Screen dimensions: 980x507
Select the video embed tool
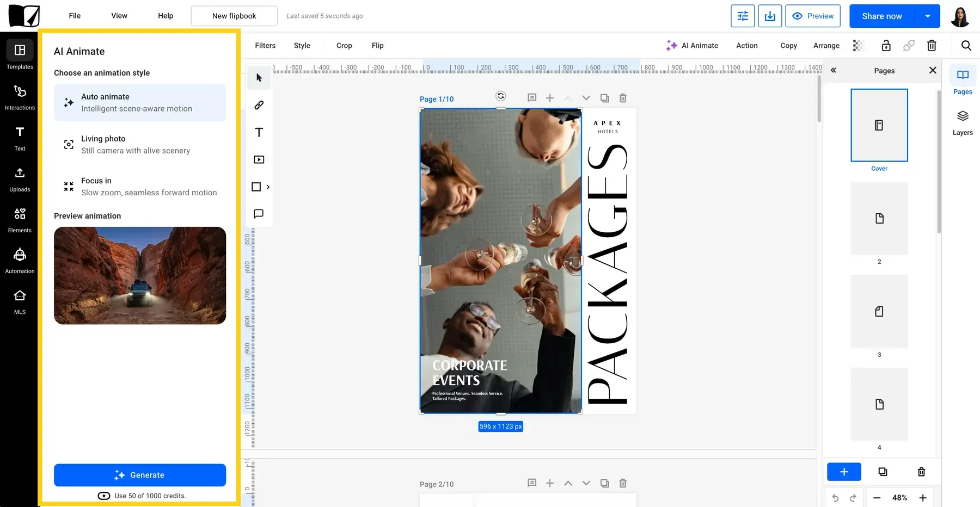(x=259, y=159)
